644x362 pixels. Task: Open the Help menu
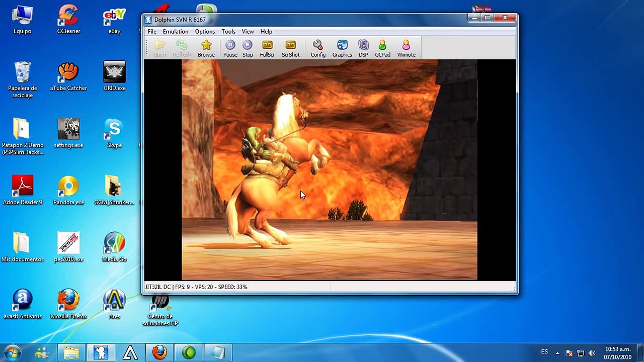click(x=266, y=32)
